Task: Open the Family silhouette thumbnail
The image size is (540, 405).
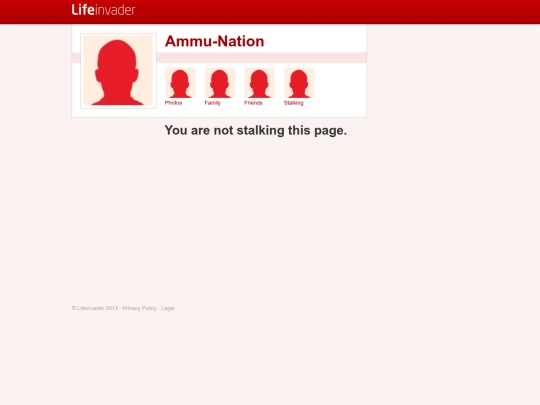Action: [x=220, y=83]
